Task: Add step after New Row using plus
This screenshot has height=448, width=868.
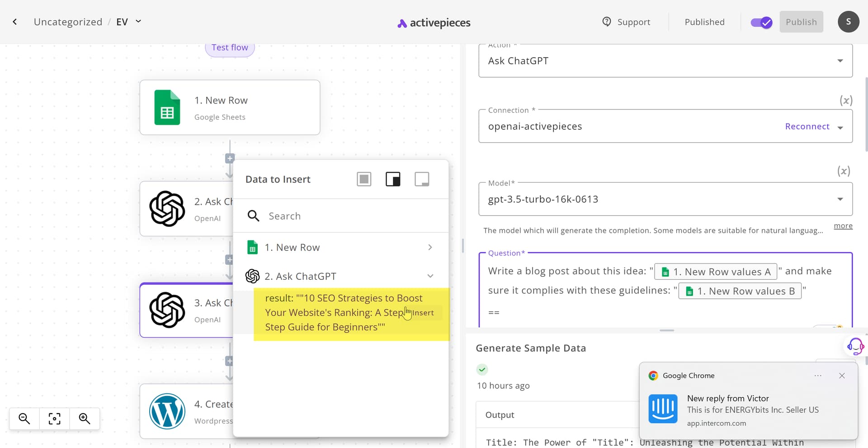Action: [x=230, y=159]
